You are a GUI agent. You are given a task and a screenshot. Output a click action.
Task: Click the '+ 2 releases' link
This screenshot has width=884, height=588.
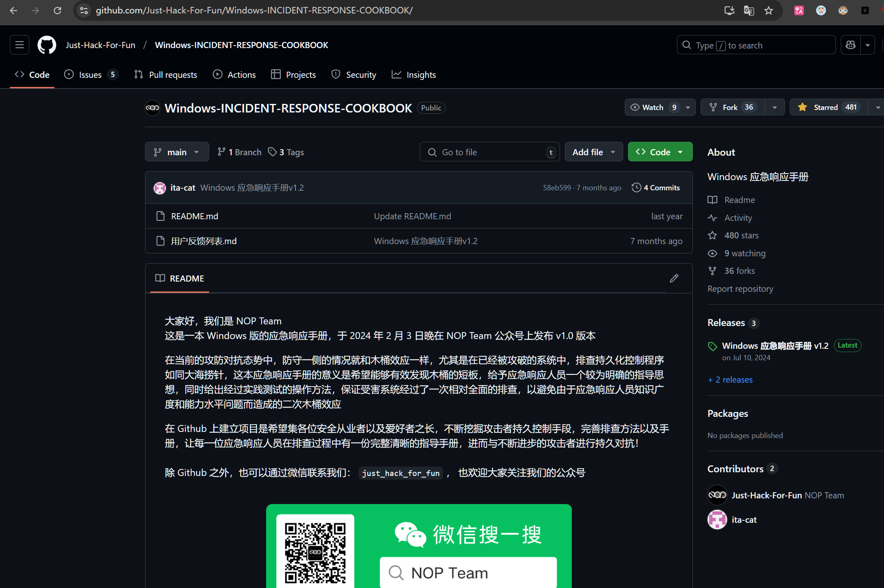(730, 380)
